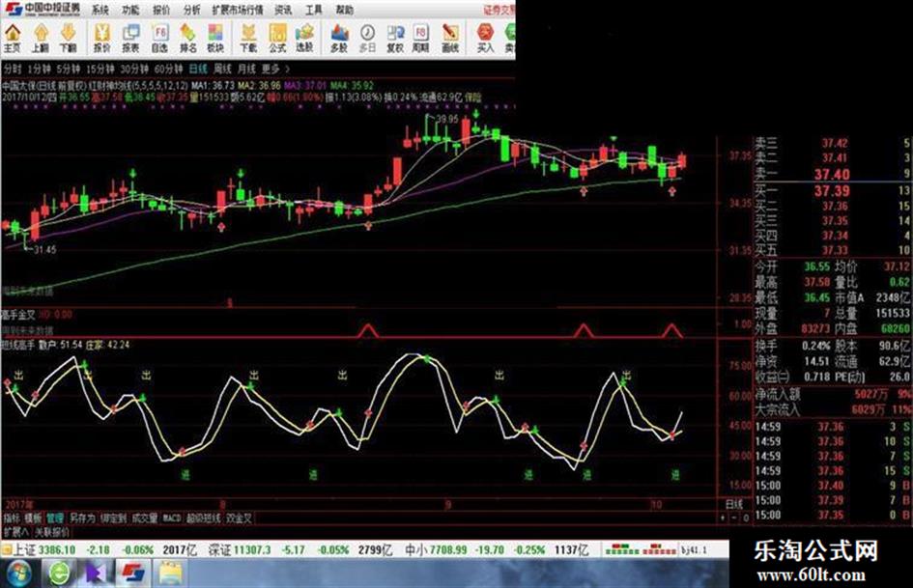913x588 pixels.
Task: Click the 中国中投证券 logo
Action: pos(43,10)
